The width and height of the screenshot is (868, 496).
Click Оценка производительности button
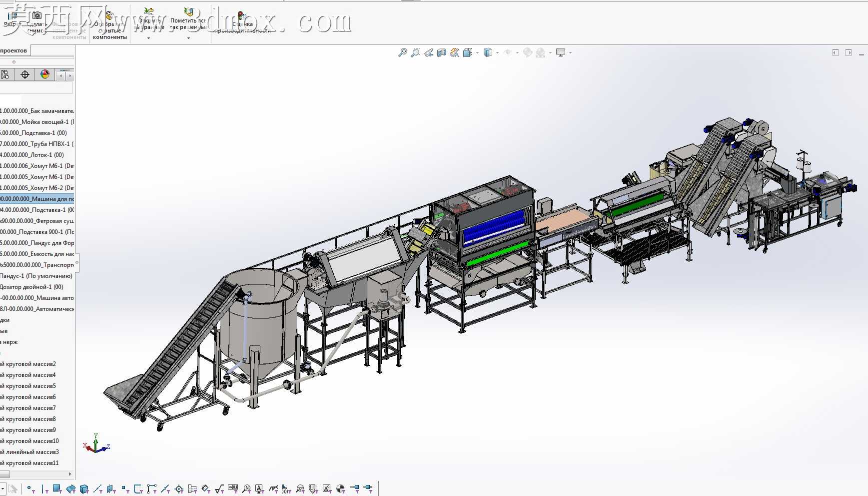pos(242,22)
